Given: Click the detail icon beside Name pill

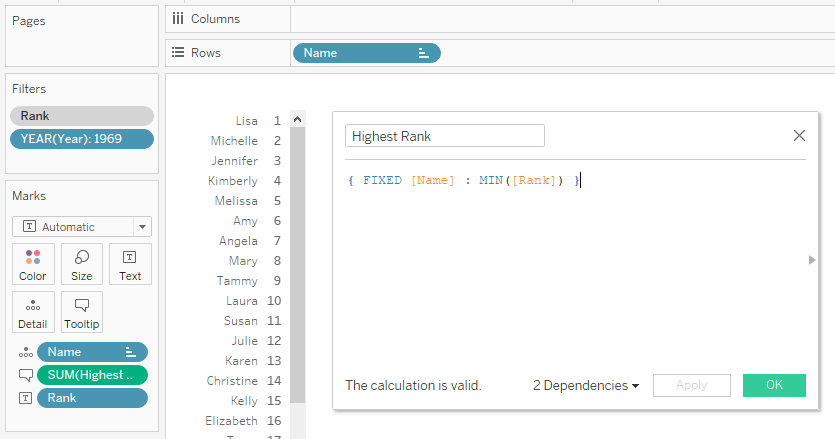Looking at the screenshot, I should pos(25,352).
